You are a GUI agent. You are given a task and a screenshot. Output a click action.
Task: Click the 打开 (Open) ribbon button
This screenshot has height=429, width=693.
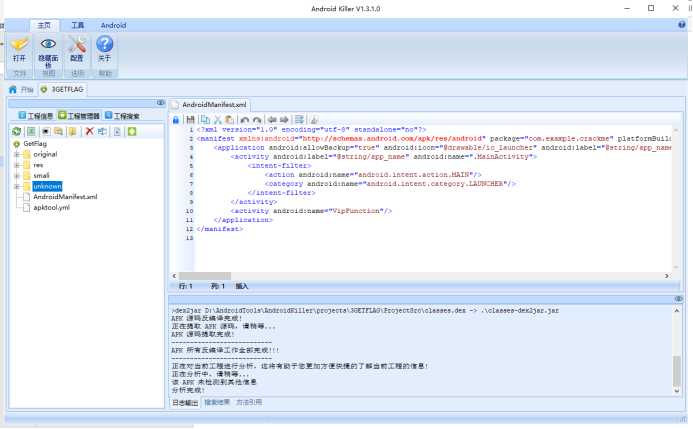pos(19,51)
